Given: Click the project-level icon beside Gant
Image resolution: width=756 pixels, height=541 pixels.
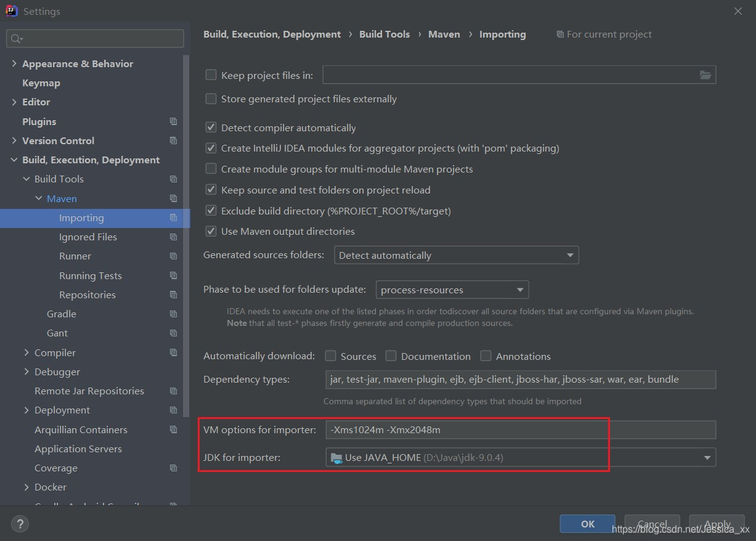Looking at the screenshot, I should 173,333.
